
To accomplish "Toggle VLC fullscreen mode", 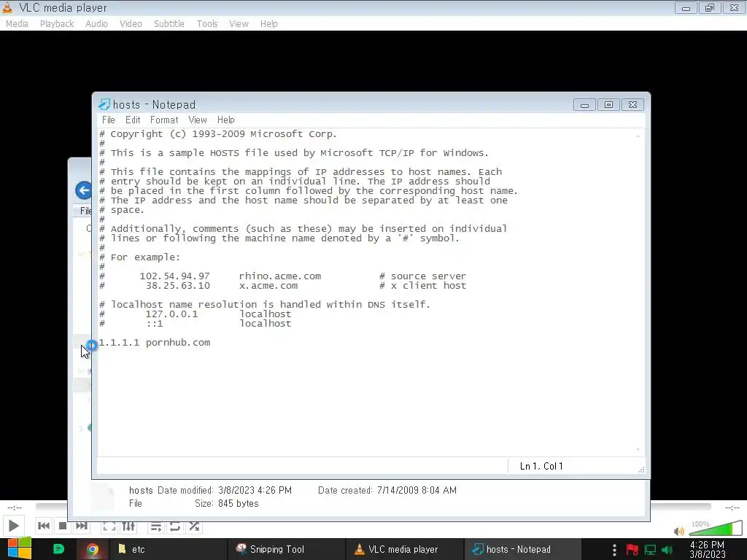I will 109,526.
